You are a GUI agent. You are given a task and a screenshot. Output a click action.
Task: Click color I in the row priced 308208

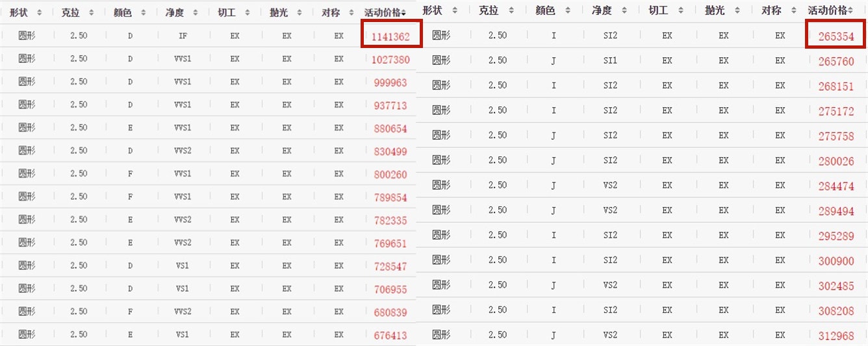tap(554, 310)
